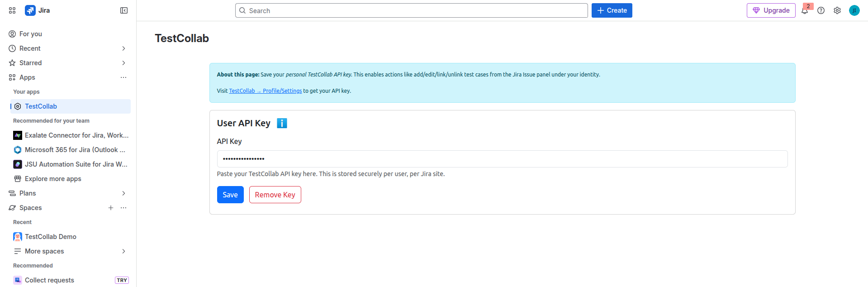Click the TRY badge next to Collect requests
The height and width of the screenshot is (287, 868).
[x=122, y=280]
